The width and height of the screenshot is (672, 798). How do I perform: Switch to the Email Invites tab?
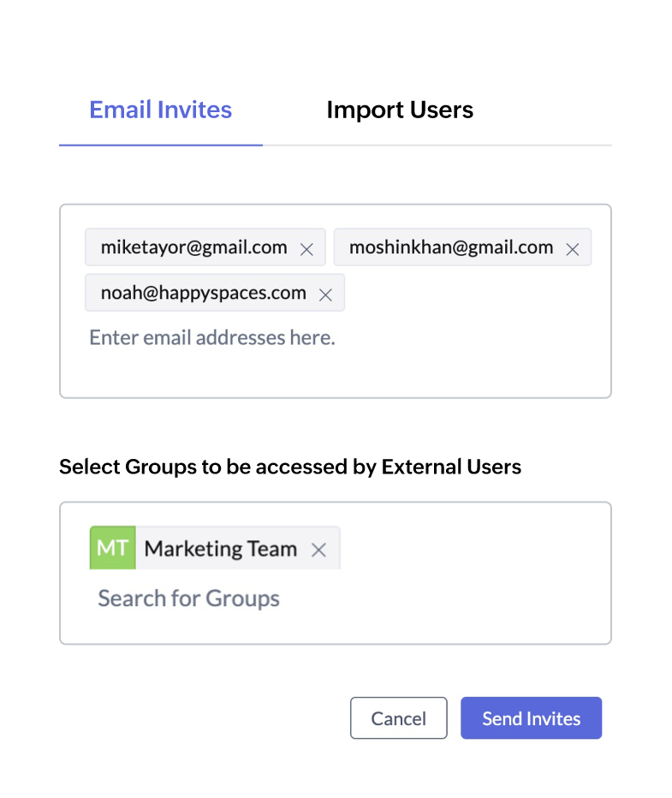[161, 110]
